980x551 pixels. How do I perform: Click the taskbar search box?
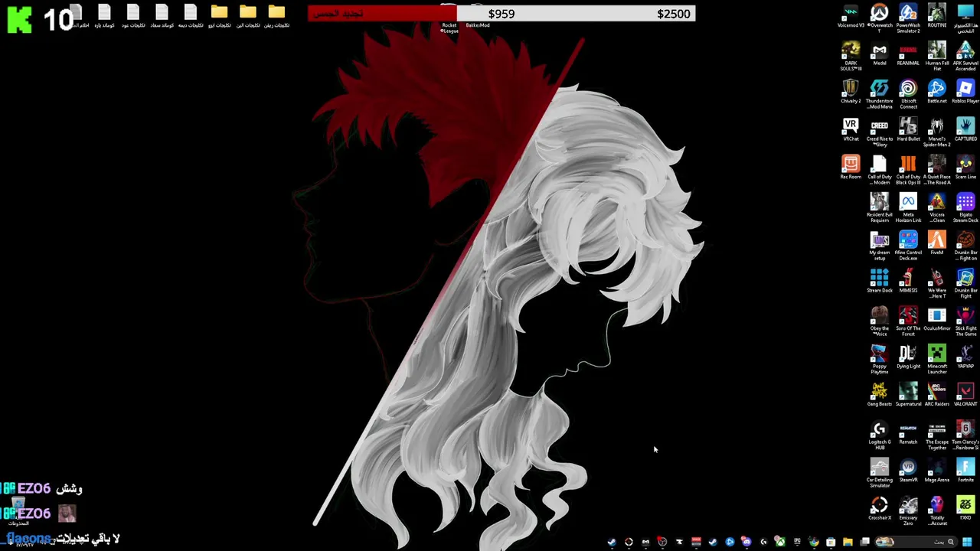tap(916, 542)
